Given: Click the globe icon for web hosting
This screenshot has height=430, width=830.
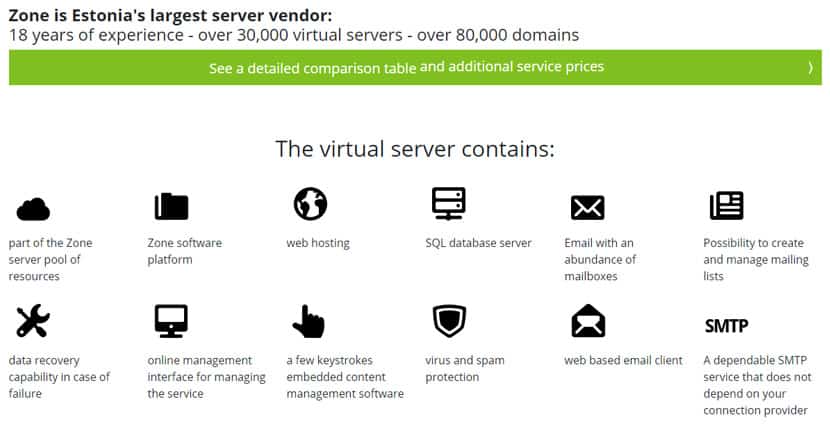Looking at the screenshot, I should pos(311,204).
